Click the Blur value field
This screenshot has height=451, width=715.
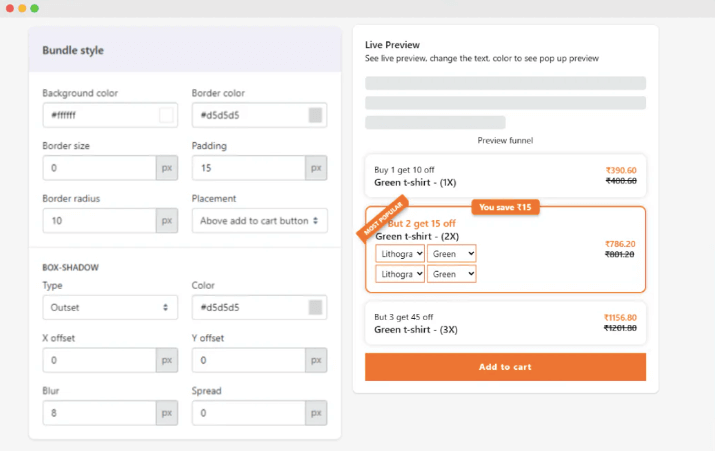pos(98,412)
